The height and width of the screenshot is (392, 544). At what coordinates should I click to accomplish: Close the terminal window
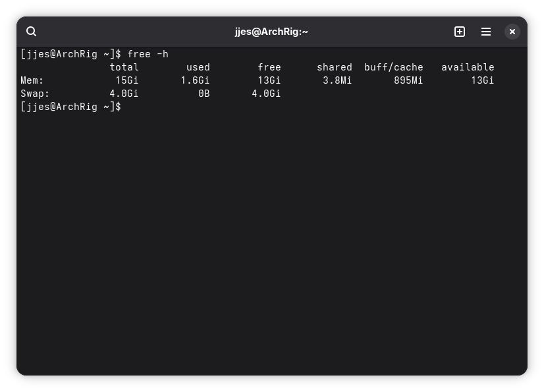coord(512,32)
